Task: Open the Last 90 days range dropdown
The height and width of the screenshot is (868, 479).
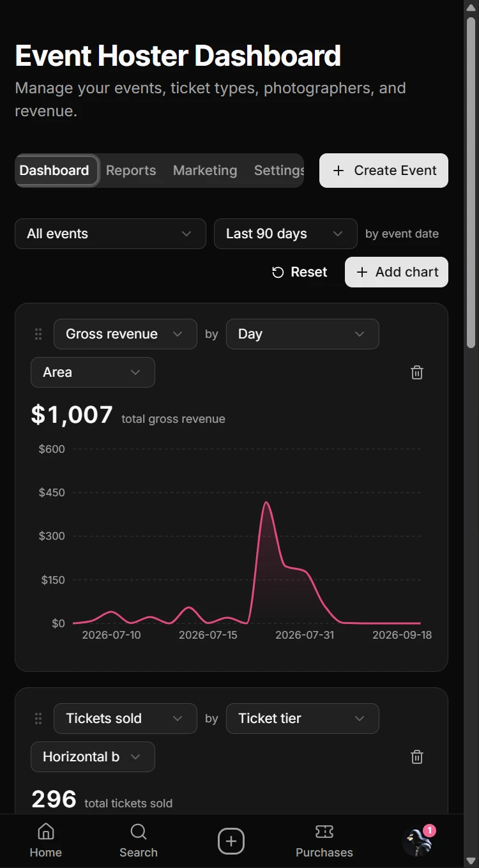Action: [x=285, y=234]
